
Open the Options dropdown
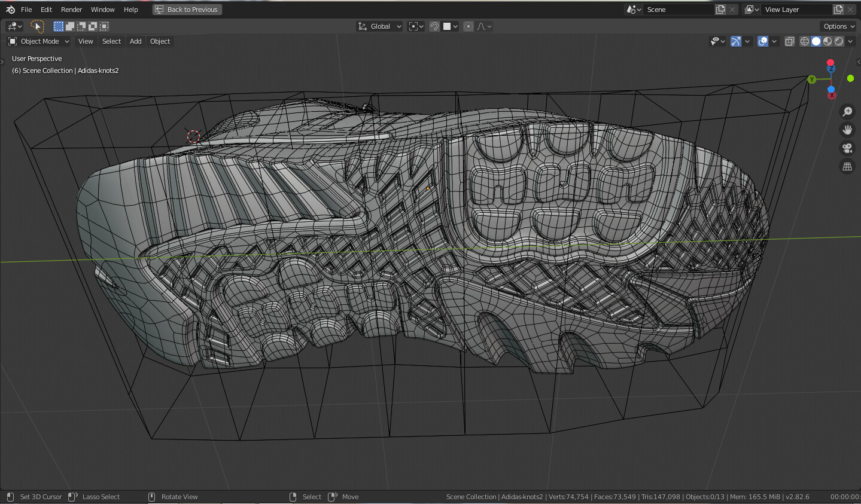click(x=838, y=26)
